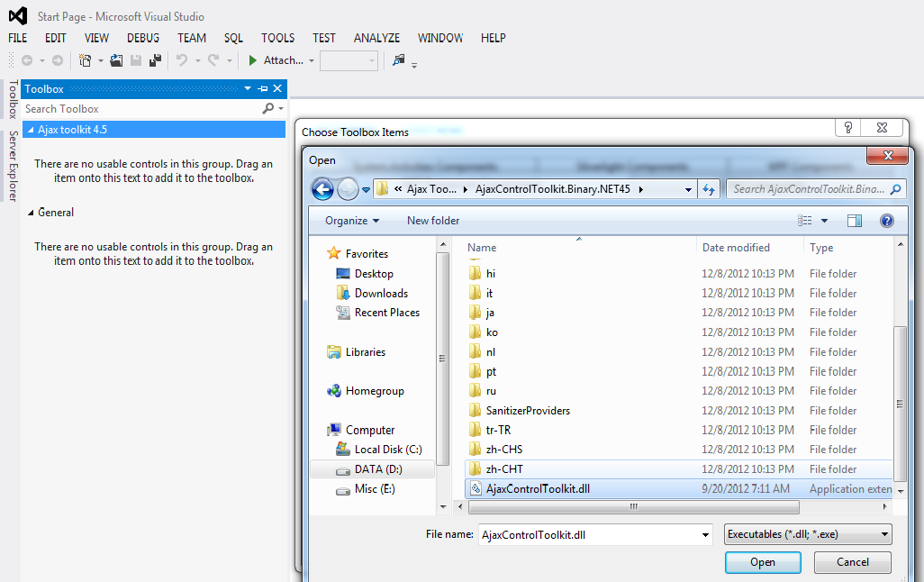Click the Undo toolbar icon

point(182,60)
